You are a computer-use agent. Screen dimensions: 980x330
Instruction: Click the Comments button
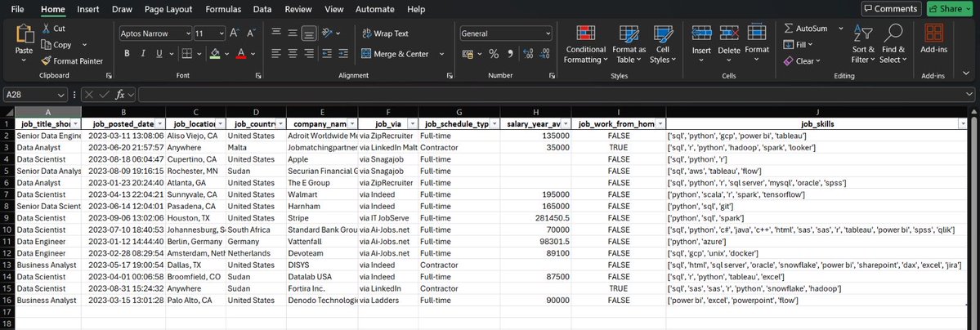(891, 9)
